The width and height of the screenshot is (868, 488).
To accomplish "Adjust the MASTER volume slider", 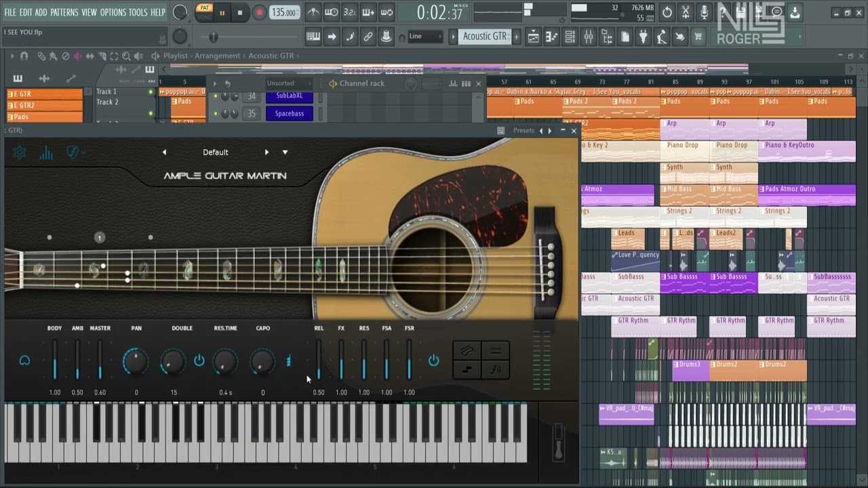I will (100, 360).
